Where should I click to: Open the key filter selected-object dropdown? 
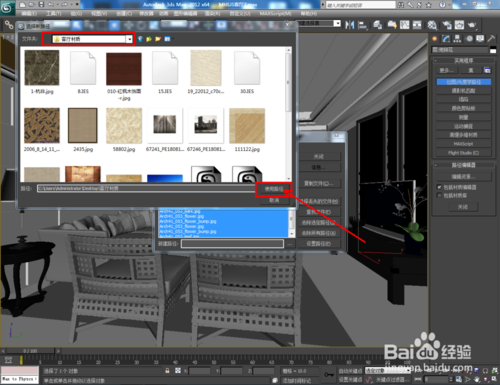388,371
